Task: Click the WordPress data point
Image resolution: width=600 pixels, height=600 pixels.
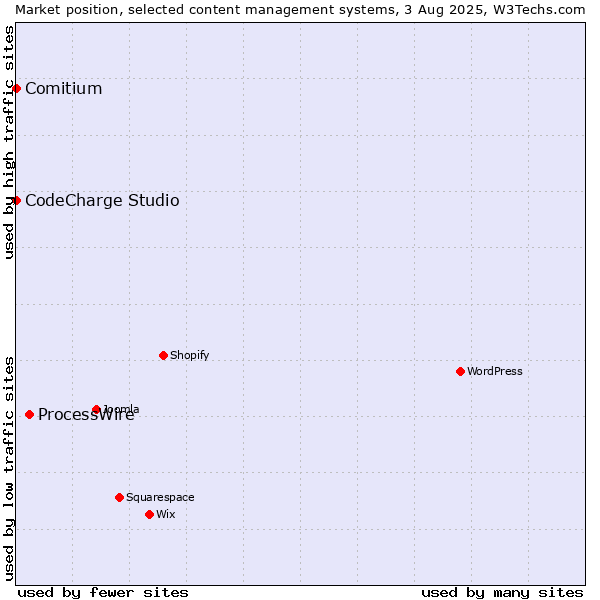Action: [460, 372]
